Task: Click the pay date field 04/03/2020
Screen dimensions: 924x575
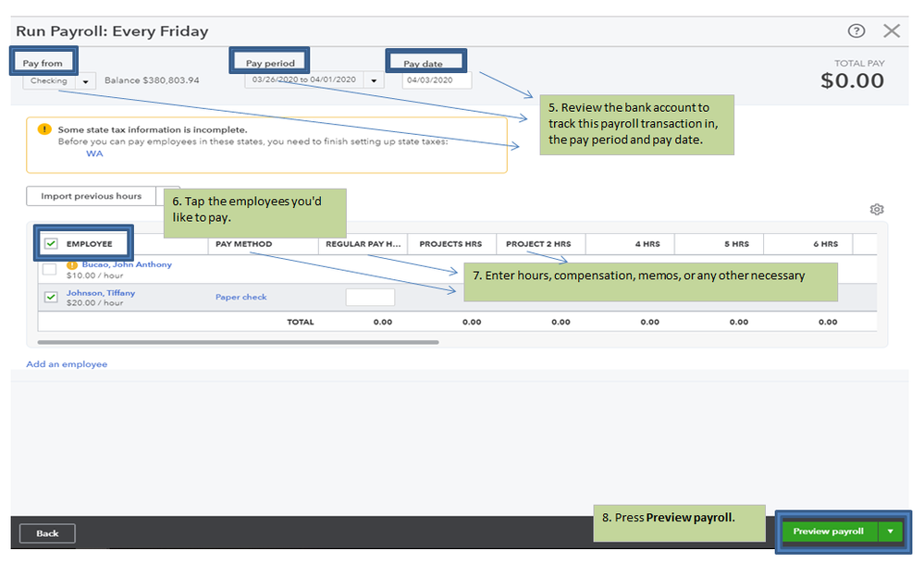Action: 437,80
